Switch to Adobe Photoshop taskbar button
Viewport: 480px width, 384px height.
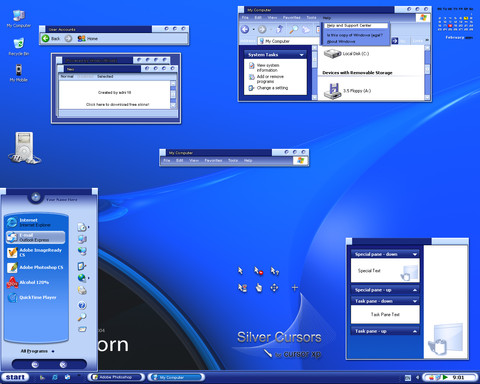(116, 377)
